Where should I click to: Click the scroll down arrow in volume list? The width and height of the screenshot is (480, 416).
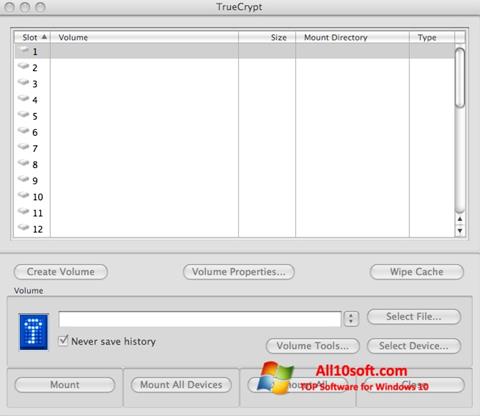(x=460, y=230)
